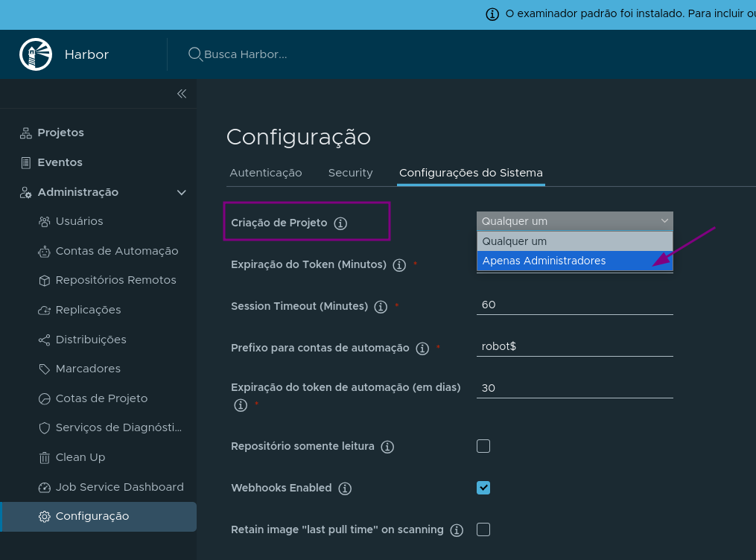Image resolution: width=756 pixels, height=560 pixels.
Task: Open Contas de Automação robot icon
Action: click(44, 252)
